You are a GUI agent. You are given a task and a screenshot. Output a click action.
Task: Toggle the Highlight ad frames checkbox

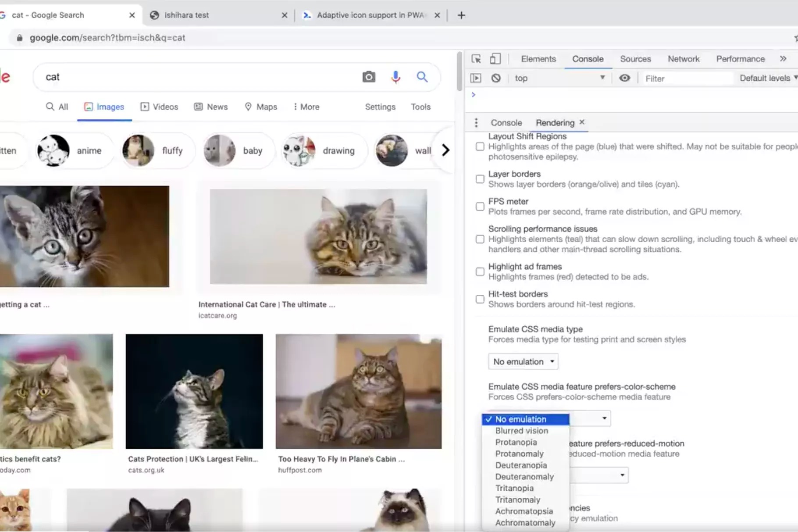(x=480, y=272)
